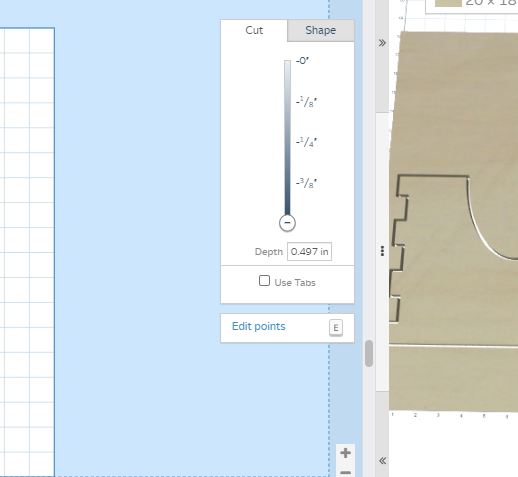Image resolution: width=518 pixels, height=477 pixels.
Task: Click the vertical scrollbar thumb
Action: click(x=369, y=353)
